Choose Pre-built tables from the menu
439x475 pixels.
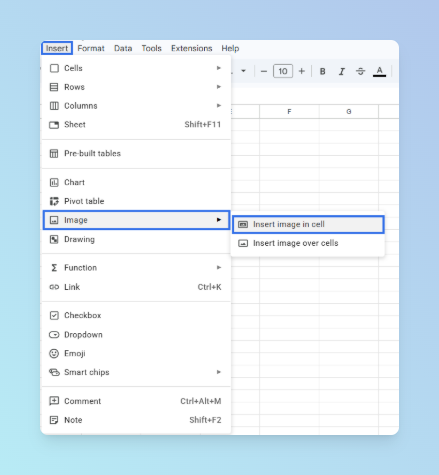pyautogui.click(x=92, y=154)
